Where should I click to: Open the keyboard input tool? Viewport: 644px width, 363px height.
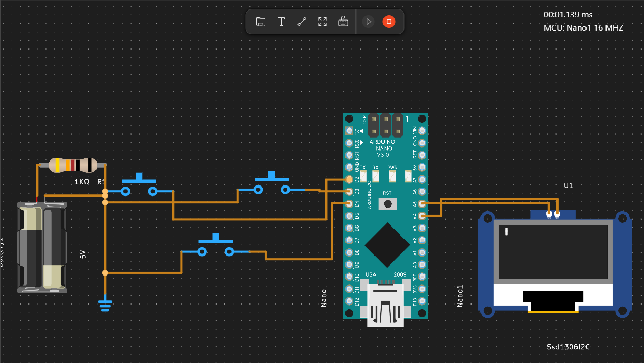343,22
